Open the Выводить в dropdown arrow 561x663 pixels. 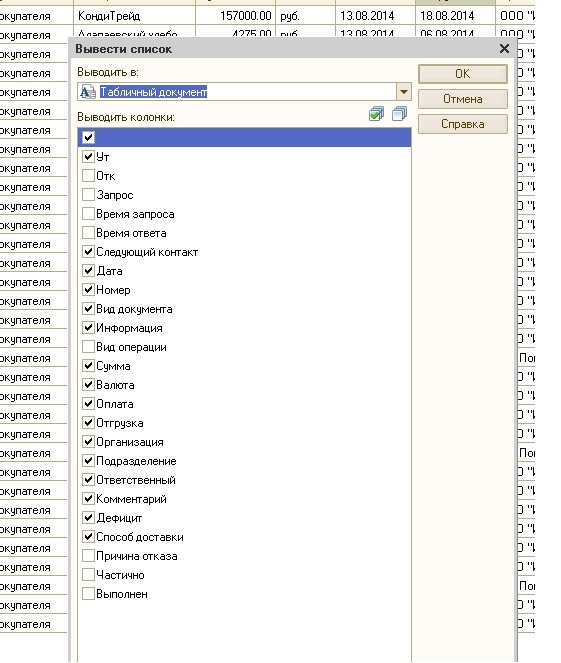pyautogui.click(x=404, y=92)
